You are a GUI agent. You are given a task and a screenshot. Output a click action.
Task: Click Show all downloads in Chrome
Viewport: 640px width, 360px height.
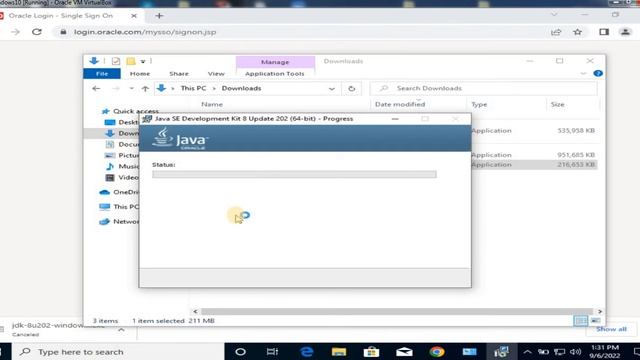(611, 329)
